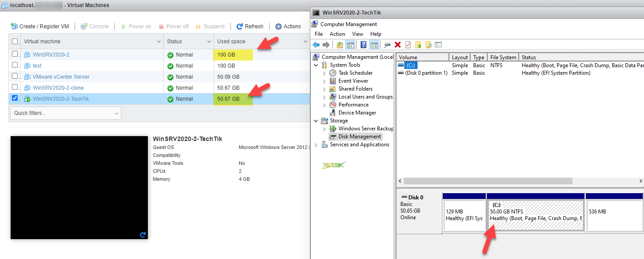Image resolution: width=644 pixels, height=259 pixels.
Task: Open the Quick filters dropdown
Action: coord(65,113)
